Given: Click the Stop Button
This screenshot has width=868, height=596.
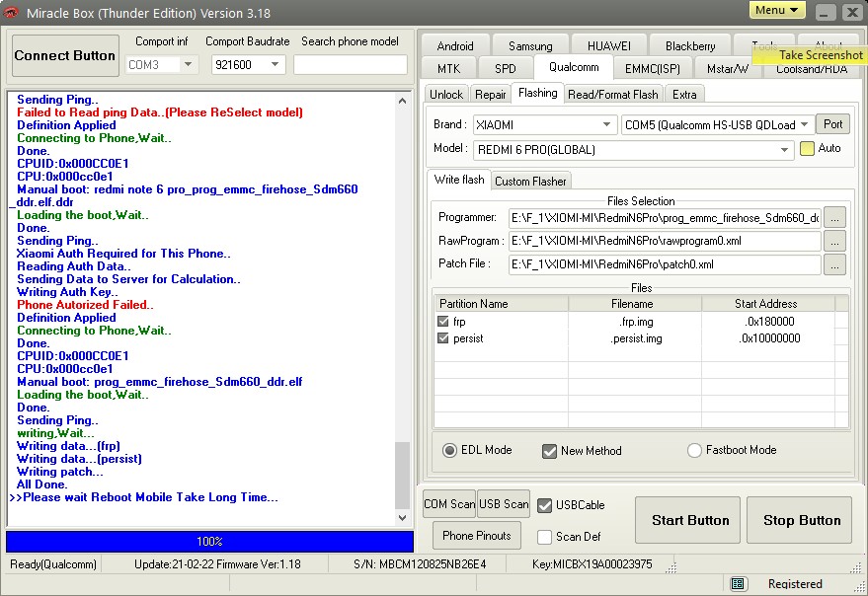Looking at the screenshot, I should pyautogui.click(x=799, y=520).
